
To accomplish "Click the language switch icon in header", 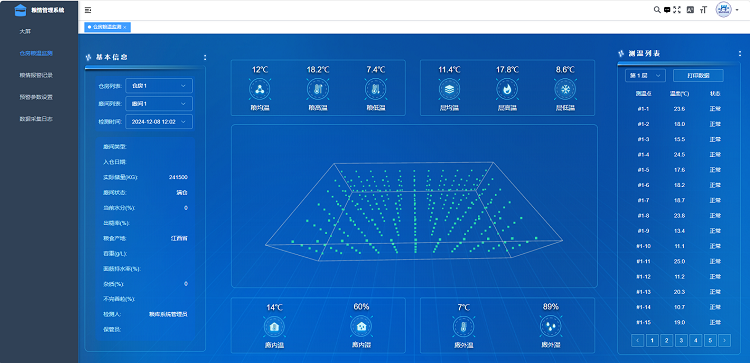I will 690,10.
